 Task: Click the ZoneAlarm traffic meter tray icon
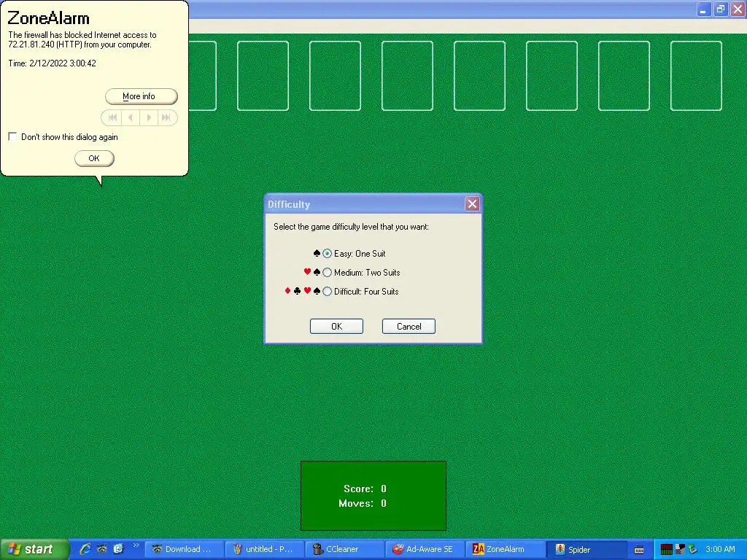(667, 550)
